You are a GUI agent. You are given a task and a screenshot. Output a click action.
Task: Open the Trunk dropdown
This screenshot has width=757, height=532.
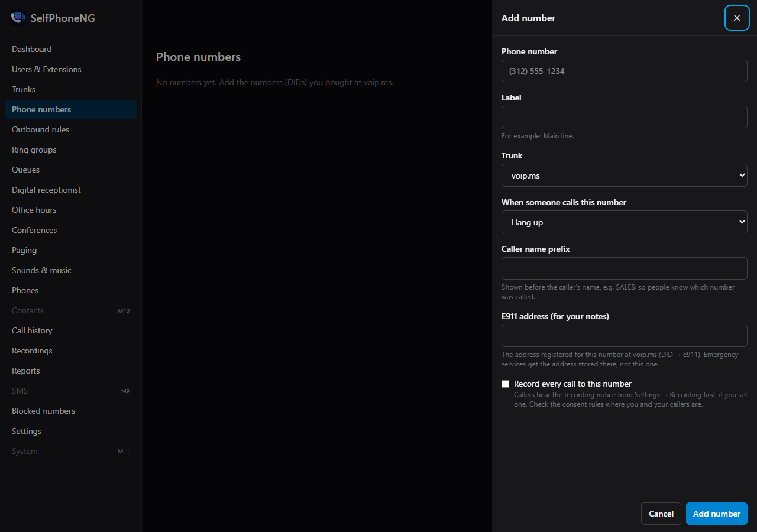[625, 176]
